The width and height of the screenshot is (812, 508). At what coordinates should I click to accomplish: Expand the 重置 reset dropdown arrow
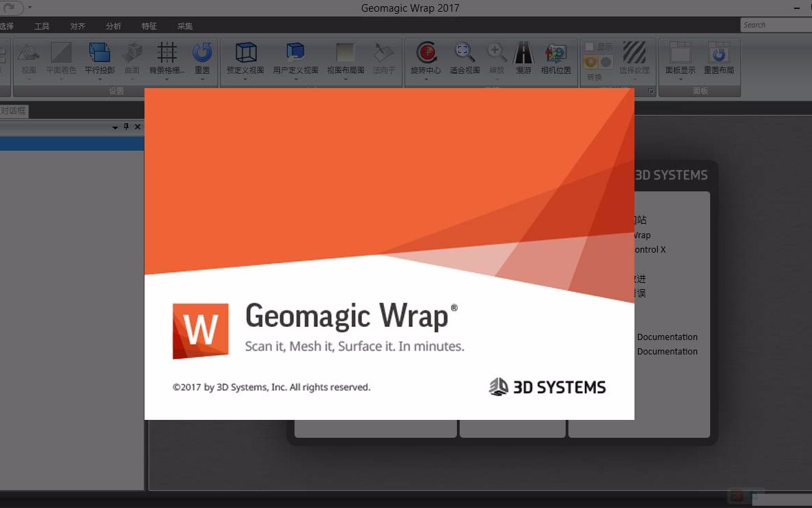(202, 79)
